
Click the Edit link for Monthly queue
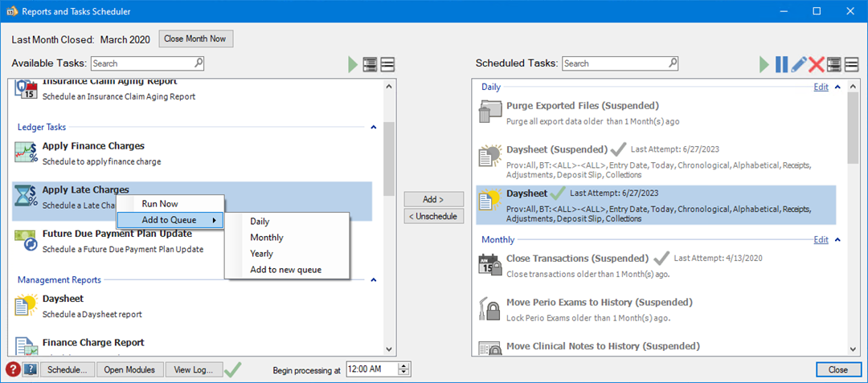tap(821, 239)
